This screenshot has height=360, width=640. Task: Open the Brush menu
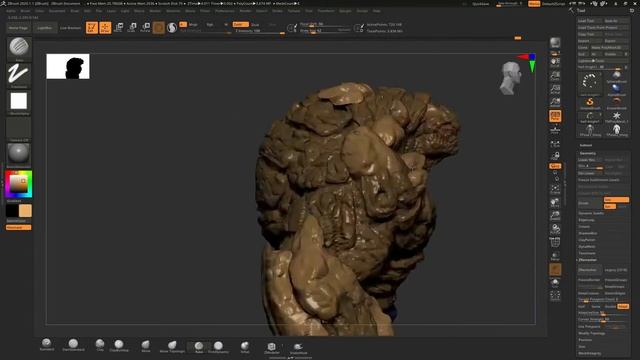[x=25, y=11]
